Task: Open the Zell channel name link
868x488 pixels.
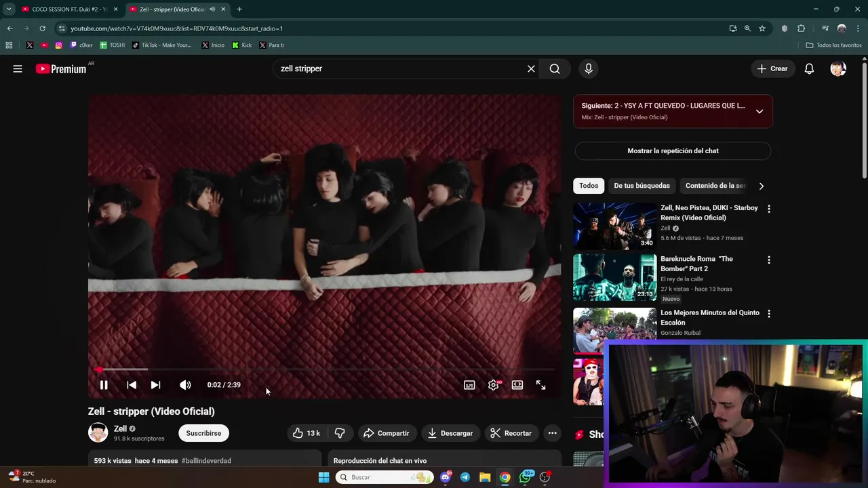Action: click(x=120, y=428)
